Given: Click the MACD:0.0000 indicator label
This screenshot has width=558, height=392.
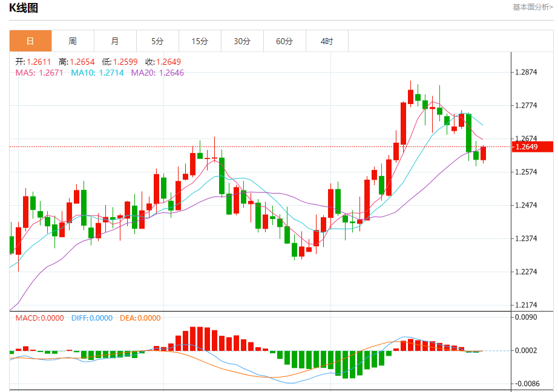Looking at the screenshot, I should (39, 318).
